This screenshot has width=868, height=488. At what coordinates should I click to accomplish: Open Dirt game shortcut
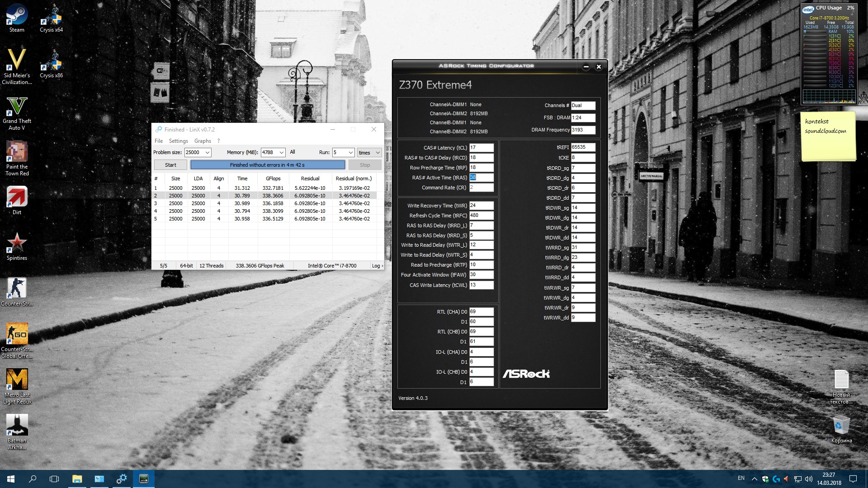[17, 197]
